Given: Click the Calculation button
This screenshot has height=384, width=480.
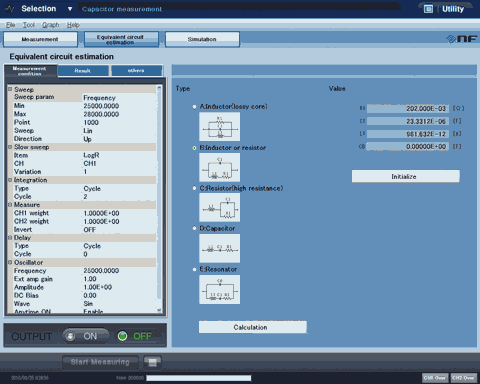Looking at the screenshot, I should click(x=253, y=327).
